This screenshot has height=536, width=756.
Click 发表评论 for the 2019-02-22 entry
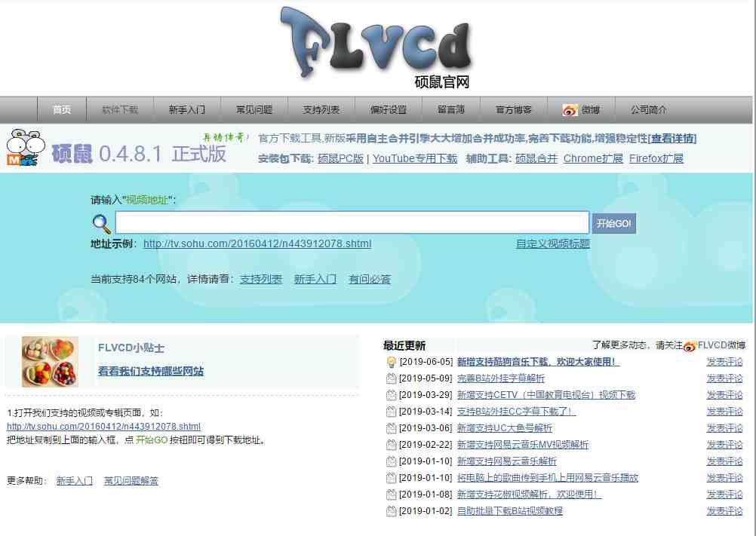[x=724, y=445]
